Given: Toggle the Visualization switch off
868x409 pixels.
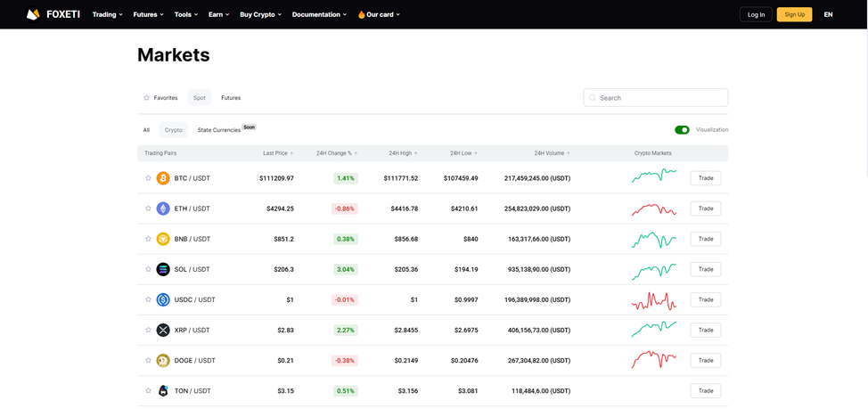Looking at the screenshot, I should (x=682, y=130).
